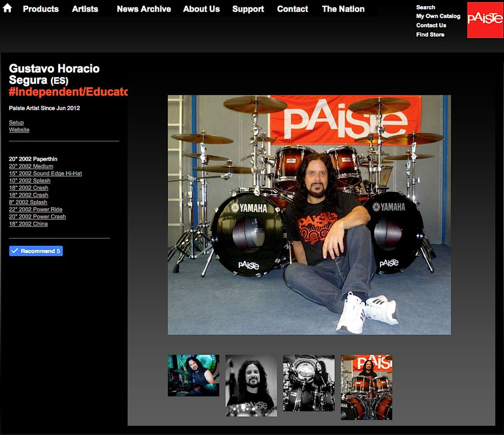Image resolution: width=504 pixels, height=435 pixels.
Task: Open The Nation menu
Action: click(343, 9)
